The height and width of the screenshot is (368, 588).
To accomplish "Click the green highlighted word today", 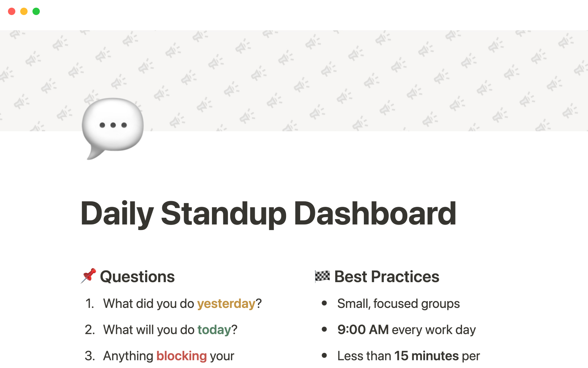I will coord(214,330).
